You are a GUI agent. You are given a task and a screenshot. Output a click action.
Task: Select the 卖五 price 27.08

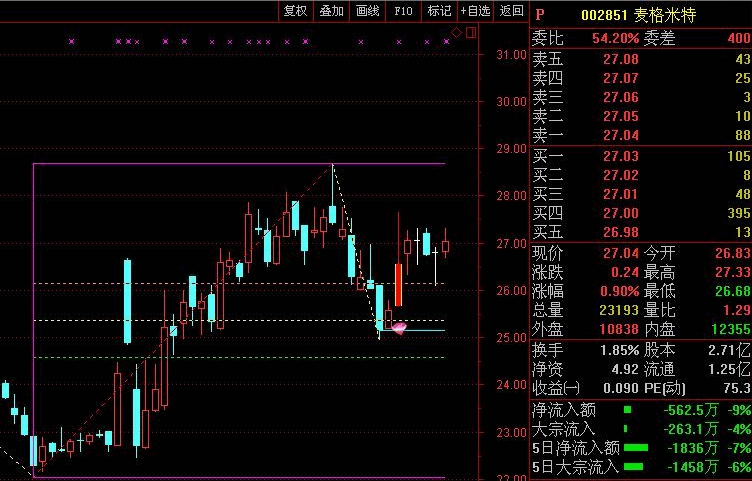621,59
